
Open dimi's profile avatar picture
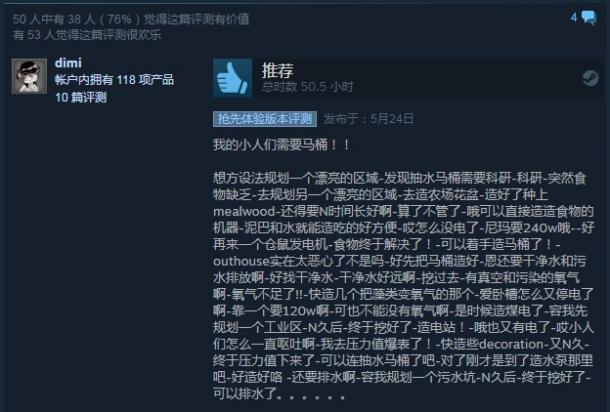coord(29,76)
